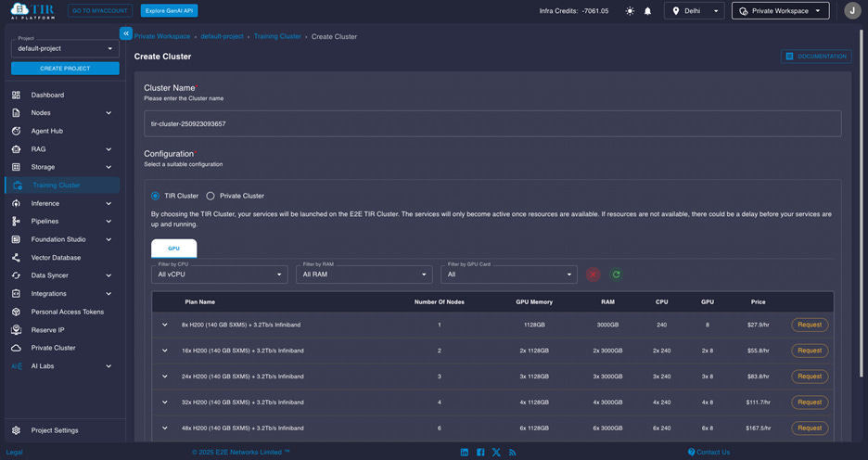
Task: Click the RAG robot icon
Action: tap(16, 149)
